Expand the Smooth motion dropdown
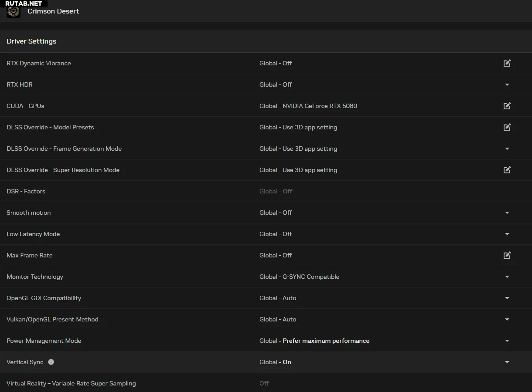The height and width of the screenshot is (392, 532). (x=507, y=213)
